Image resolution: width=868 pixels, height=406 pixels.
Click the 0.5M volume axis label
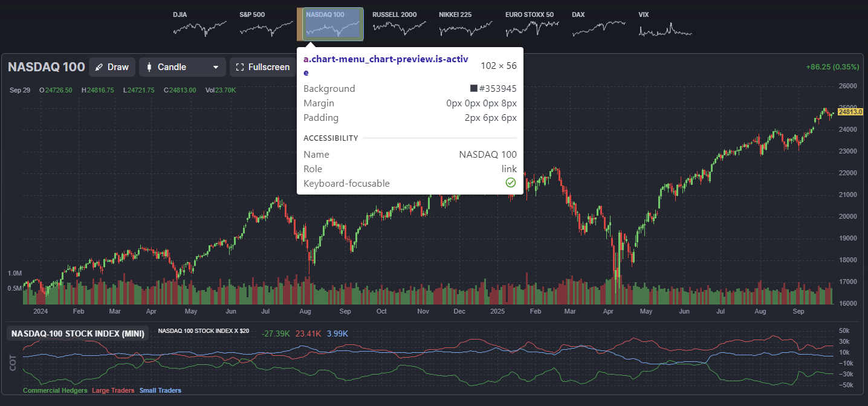15,288
